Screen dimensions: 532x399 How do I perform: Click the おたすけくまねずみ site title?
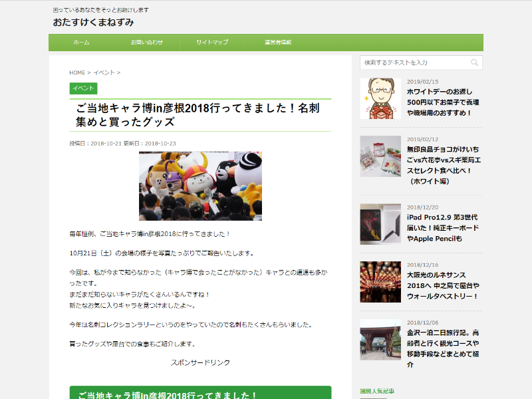94,23
